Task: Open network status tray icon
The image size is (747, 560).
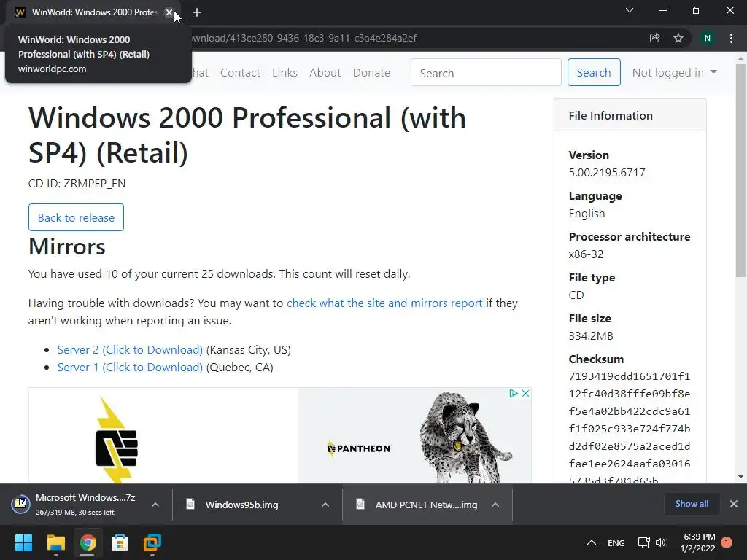Action: 643,542
